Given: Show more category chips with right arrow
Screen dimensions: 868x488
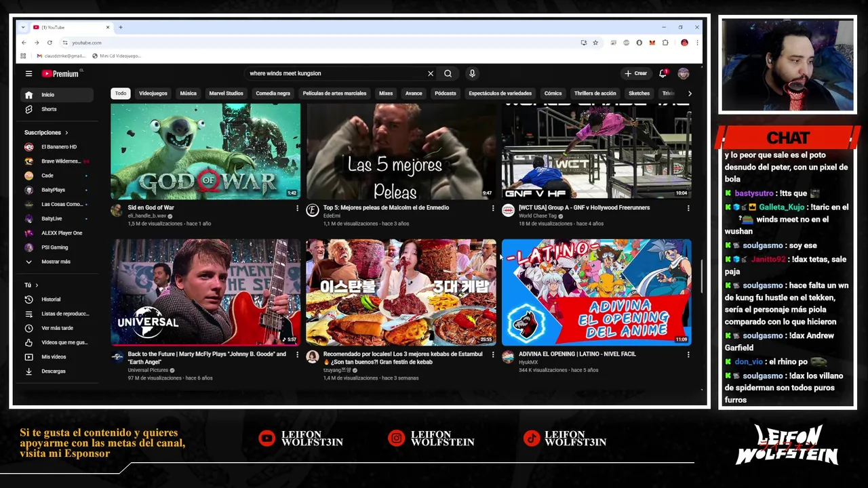Looking at the screenshot, I should (x=690, y=94).
